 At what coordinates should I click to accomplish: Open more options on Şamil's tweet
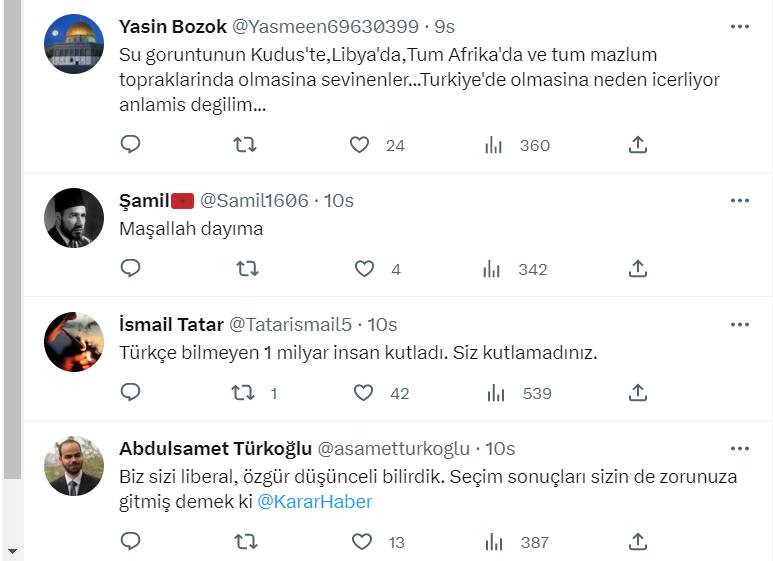[x=740, y=200]
